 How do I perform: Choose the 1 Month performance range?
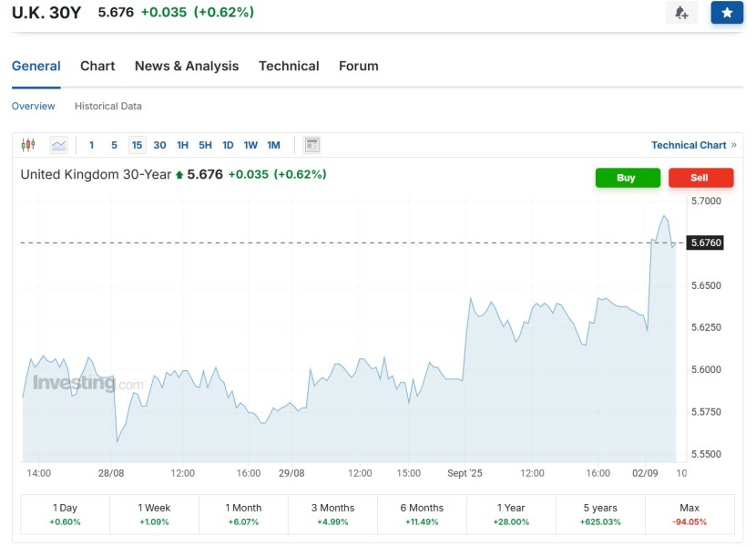tap(242, 514)
